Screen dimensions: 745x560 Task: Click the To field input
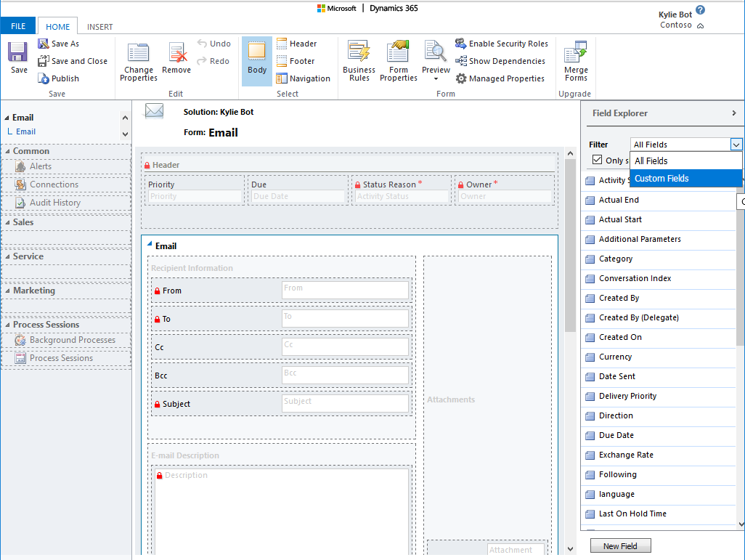345,319
